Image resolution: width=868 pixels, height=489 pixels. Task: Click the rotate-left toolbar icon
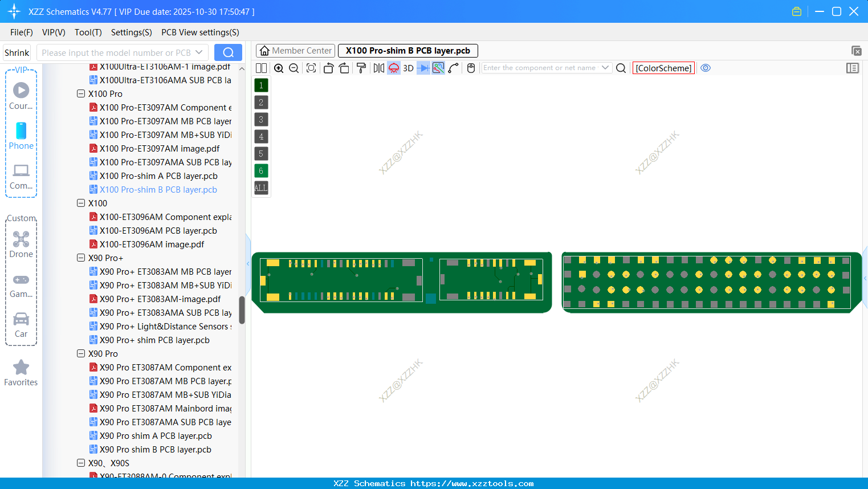[x=328, y=67]
